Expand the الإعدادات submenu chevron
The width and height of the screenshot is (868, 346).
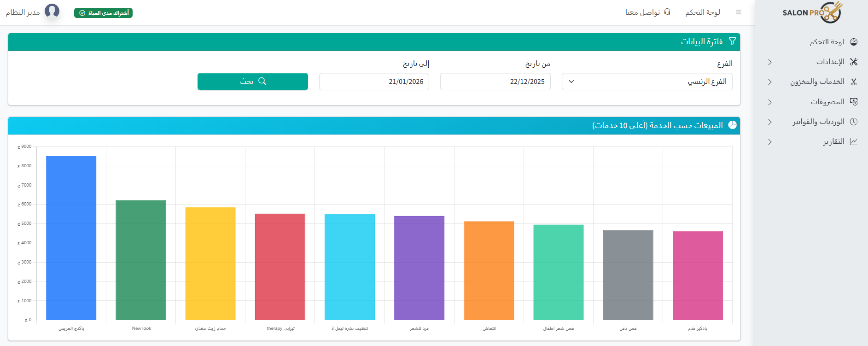coord(769,62)
